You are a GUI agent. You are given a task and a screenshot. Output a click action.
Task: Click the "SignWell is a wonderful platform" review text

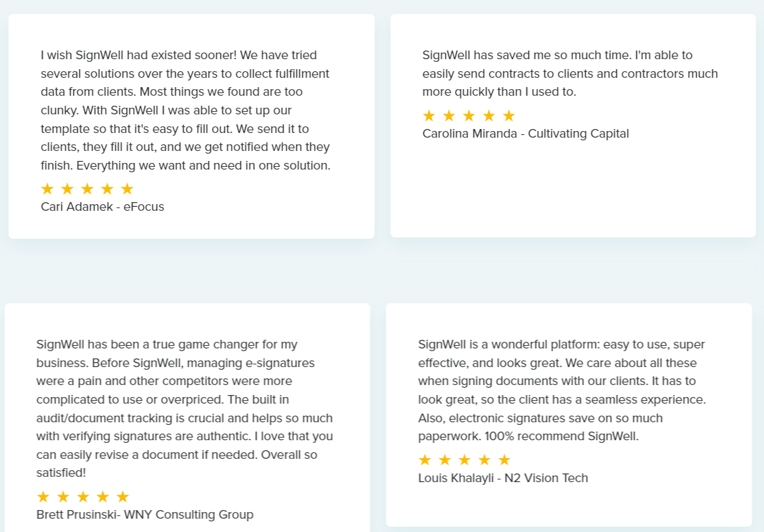click(x=562, y=390)
